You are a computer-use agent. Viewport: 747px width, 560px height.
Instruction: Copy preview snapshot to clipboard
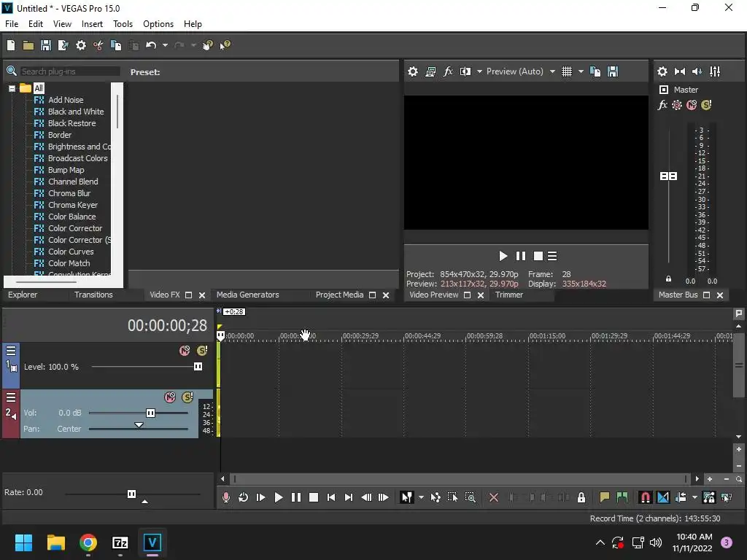(x=595, y=71)
